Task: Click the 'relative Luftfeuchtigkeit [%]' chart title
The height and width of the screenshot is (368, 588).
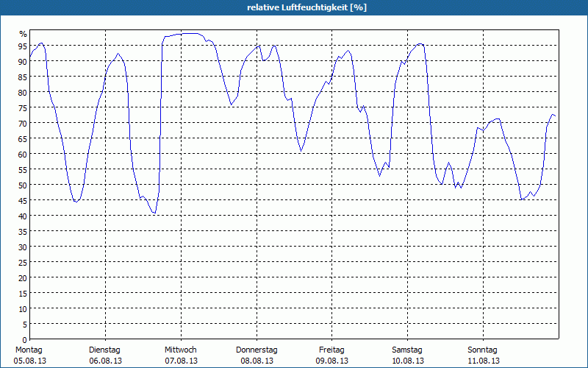Action: click(306, 7)
